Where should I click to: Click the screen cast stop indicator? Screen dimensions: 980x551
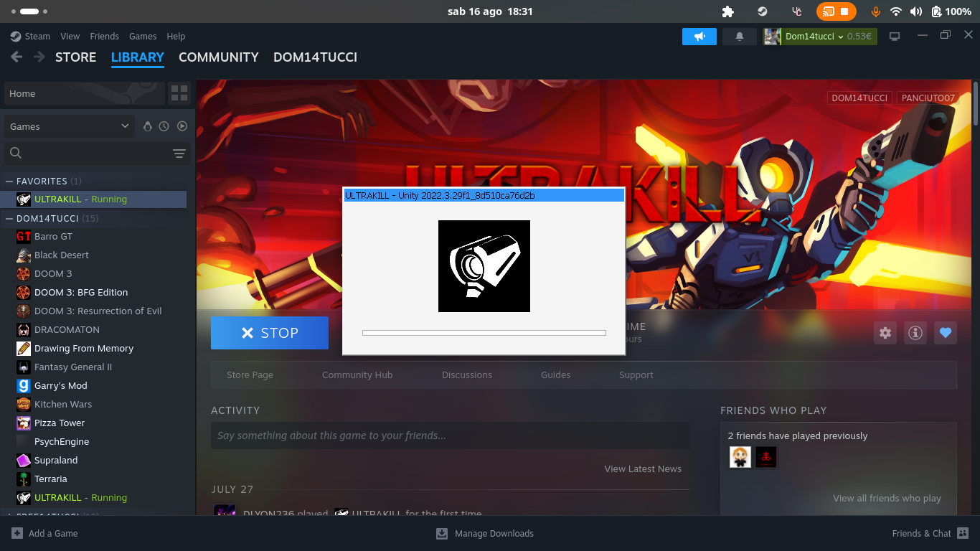(836, 11)
